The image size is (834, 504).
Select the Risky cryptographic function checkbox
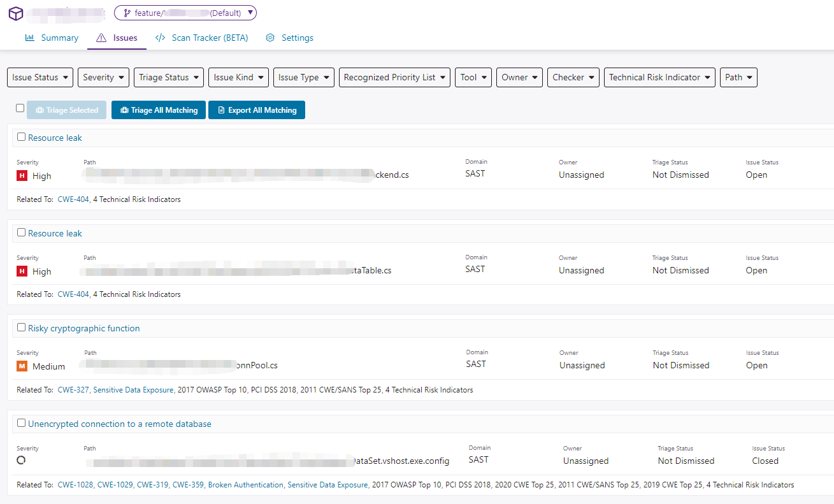coord(22,328)
